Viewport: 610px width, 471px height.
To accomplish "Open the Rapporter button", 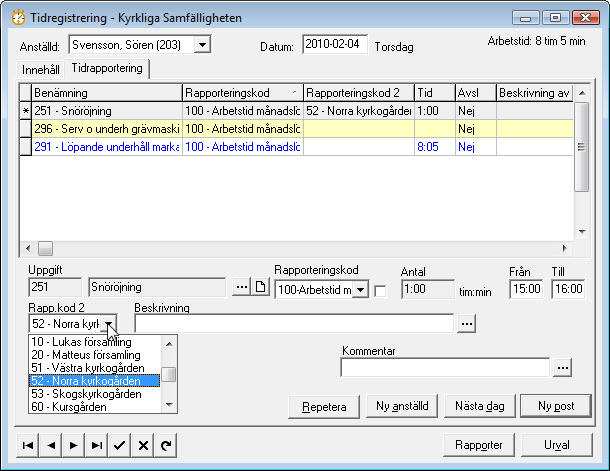I will click(x=479, y=445).
